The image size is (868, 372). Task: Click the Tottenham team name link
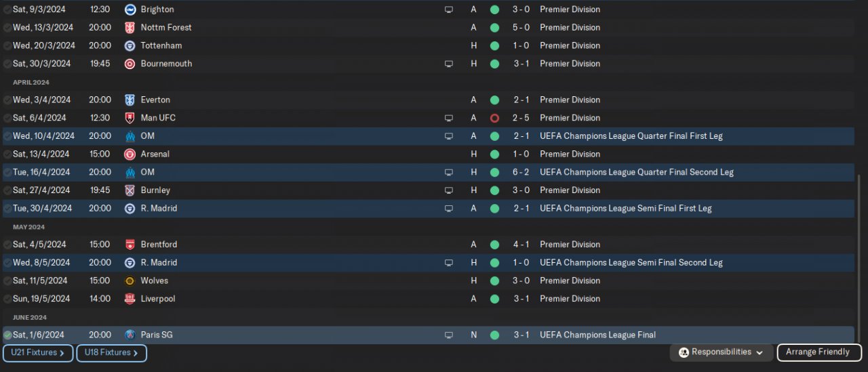[161, 45]
